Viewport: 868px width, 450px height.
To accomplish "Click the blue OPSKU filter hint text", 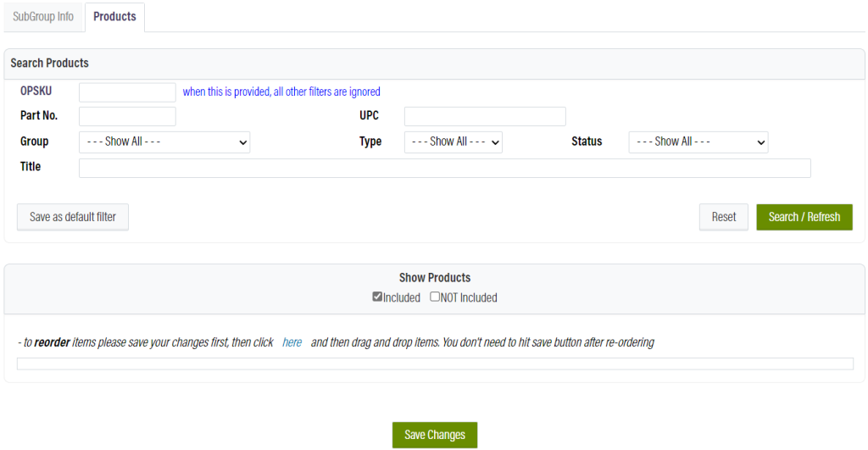I will point(281,92).
